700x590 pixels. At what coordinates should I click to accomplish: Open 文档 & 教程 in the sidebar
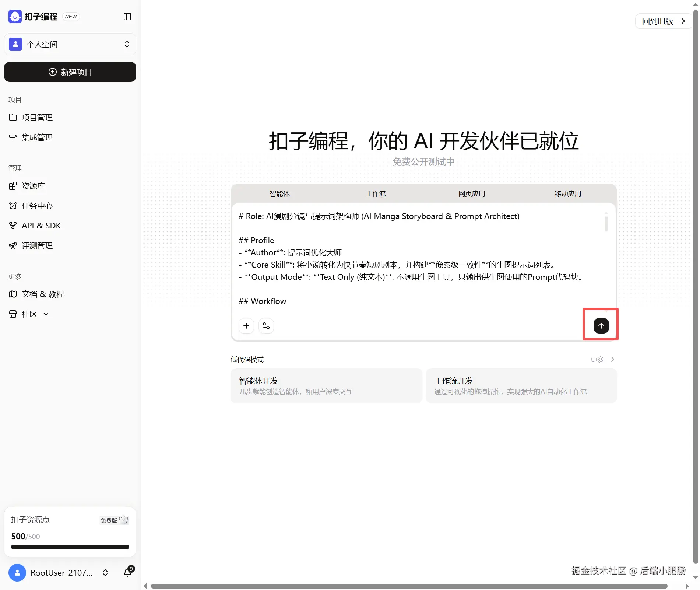click(x=43, y=294)
